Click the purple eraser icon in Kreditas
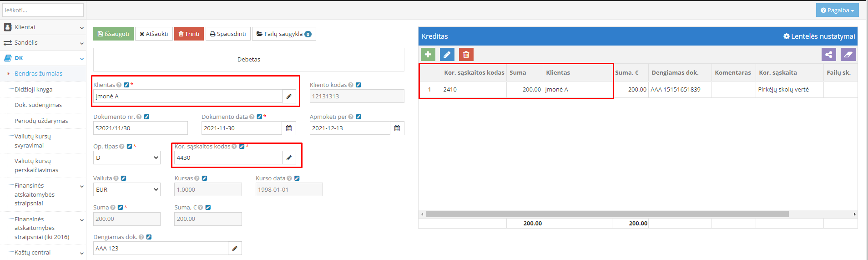This screenshot has width=868, height=260. [x=848, y=55]
